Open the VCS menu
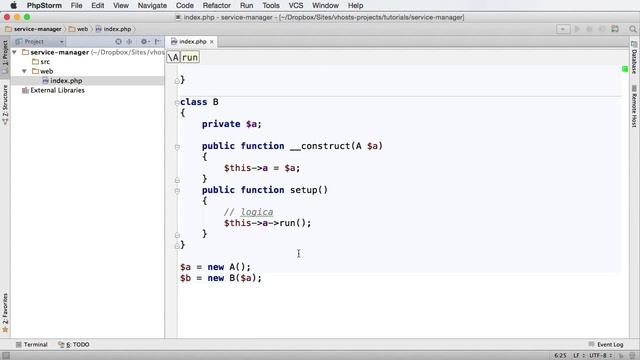 tap(296, 5)
